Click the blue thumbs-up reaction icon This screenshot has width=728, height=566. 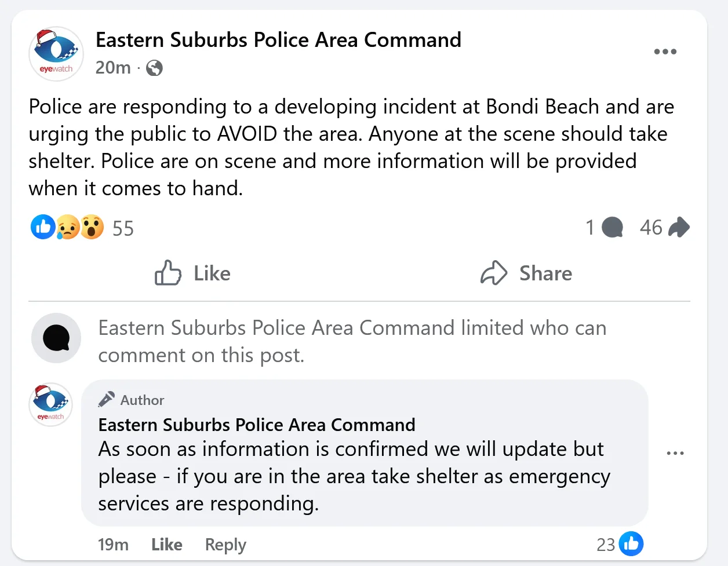point(43,227)
